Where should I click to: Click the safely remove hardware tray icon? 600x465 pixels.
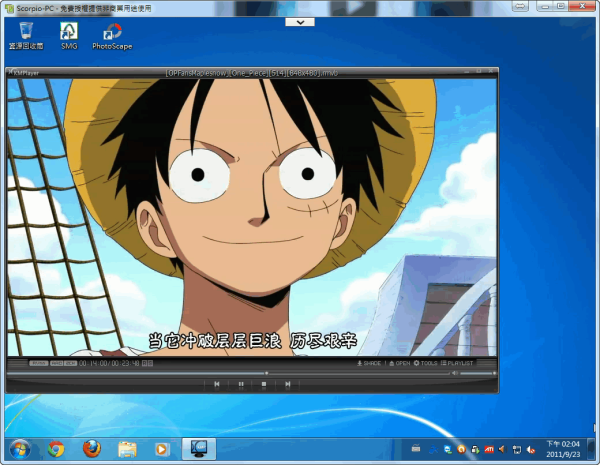click(x=475, y=449)
